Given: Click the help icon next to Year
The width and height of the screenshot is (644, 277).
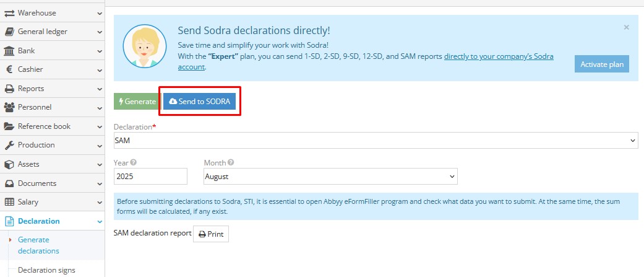Looking at the screenshot, I should click(134, 162).
